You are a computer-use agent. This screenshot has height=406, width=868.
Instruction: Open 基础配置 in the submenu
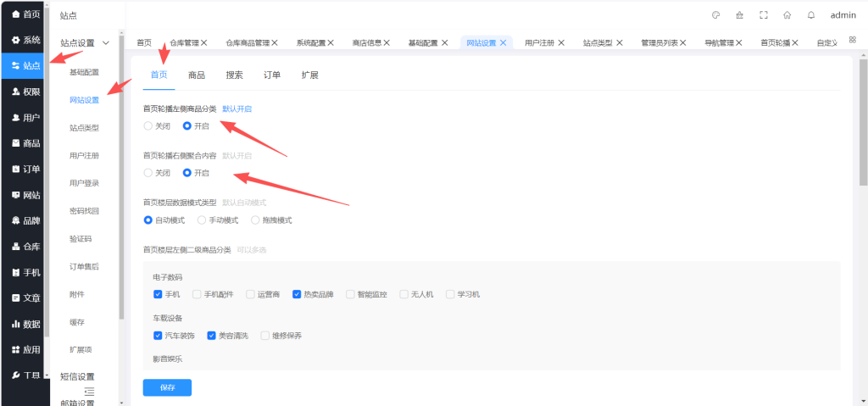(x=84, y=72)
